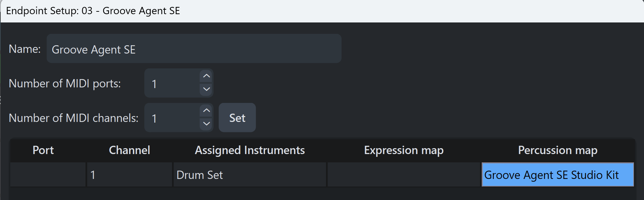Click the Channel column header

[129, 150]
